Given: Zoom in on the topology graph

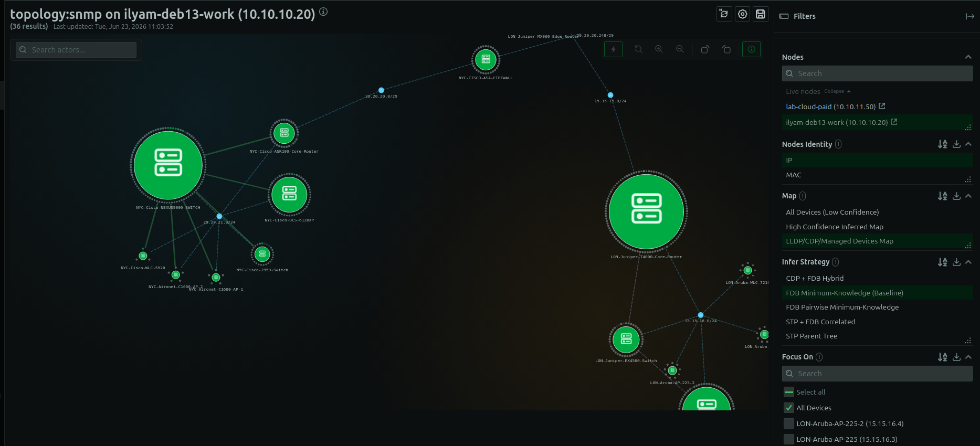Looking at the screenshot, I should coord(659,49).
